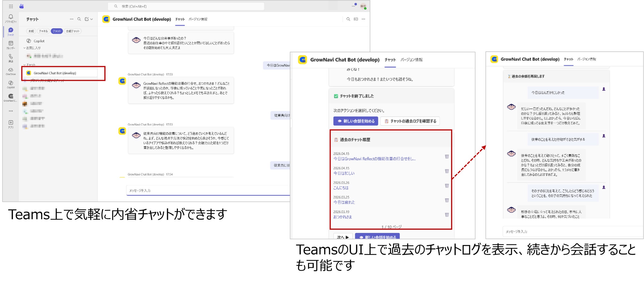Focus メッセージを入力 box in main window
Viewport: 644px width, 281px height.
click(x=208, y=190)
